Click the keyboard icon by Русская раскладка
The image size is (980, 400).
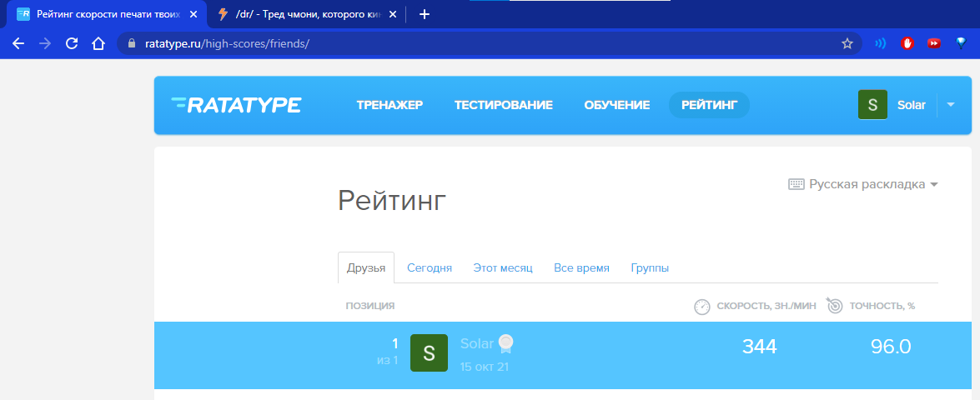796,184
